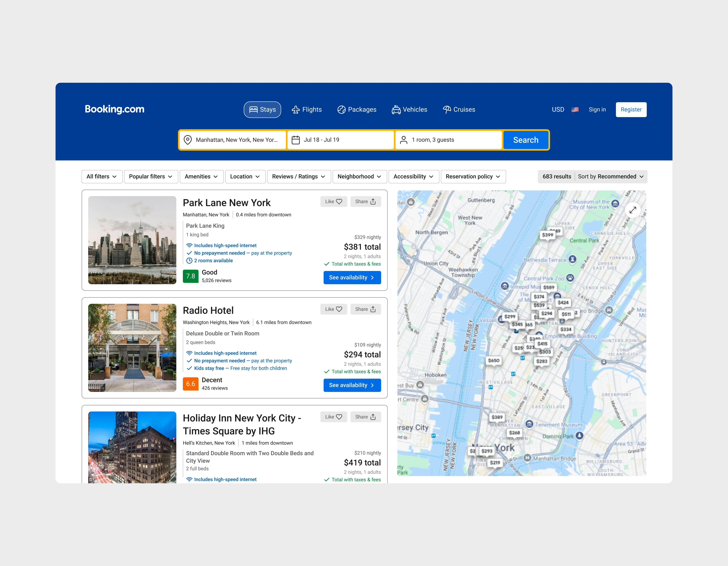Like the Park Lane New York hotel

click(333, 201)
